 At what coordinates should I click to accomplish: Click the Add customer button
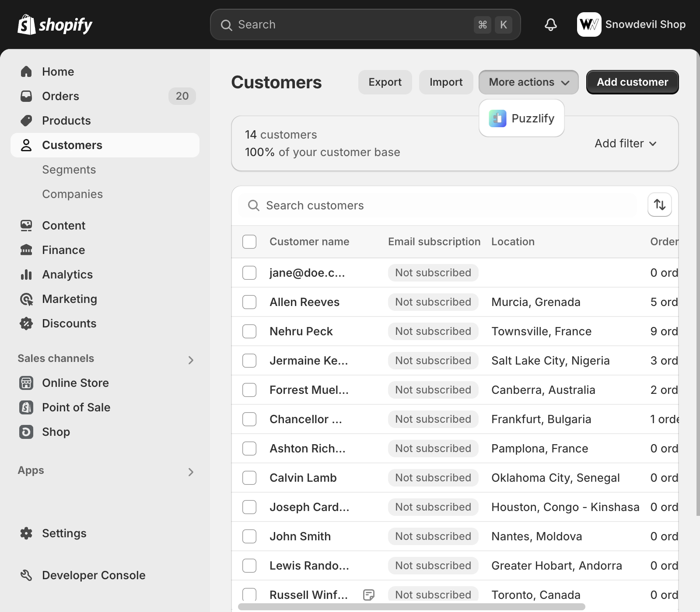pos(632,82)
